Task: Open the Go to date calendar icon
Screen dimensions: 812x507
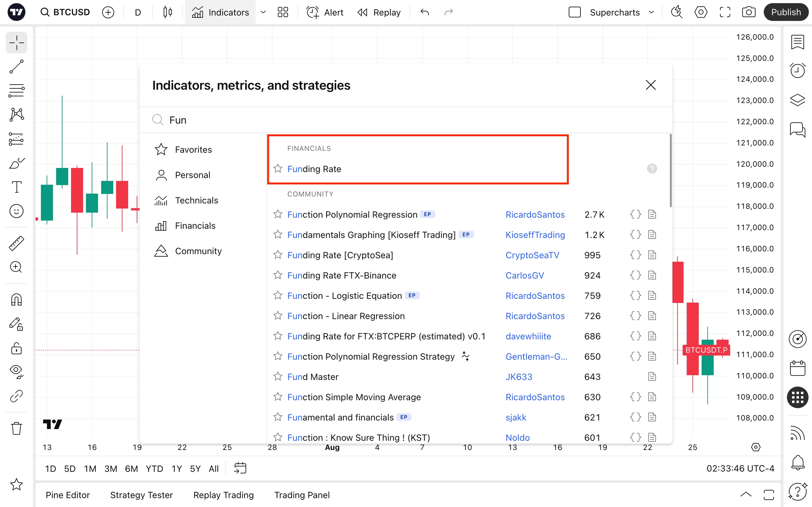Action: click(240, 468)
